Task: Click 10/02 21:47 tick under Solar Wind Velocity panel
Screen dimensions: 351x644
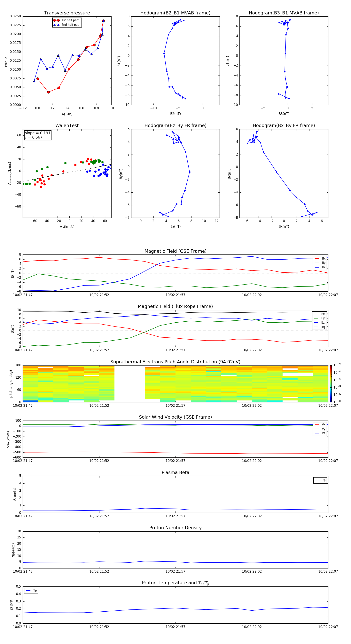Action: (x=23, y=461)
